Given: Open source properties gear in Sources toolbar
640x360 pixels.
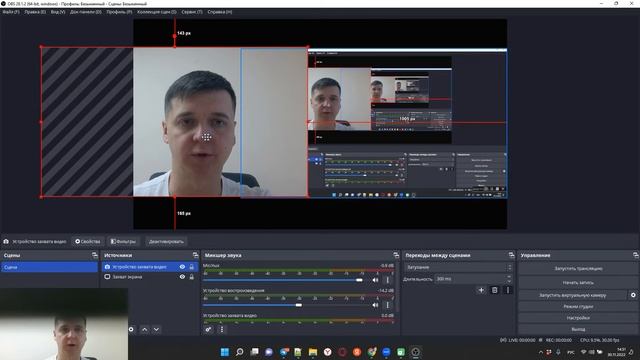Looking at the screenshot, I should click(x=131, y=329).
